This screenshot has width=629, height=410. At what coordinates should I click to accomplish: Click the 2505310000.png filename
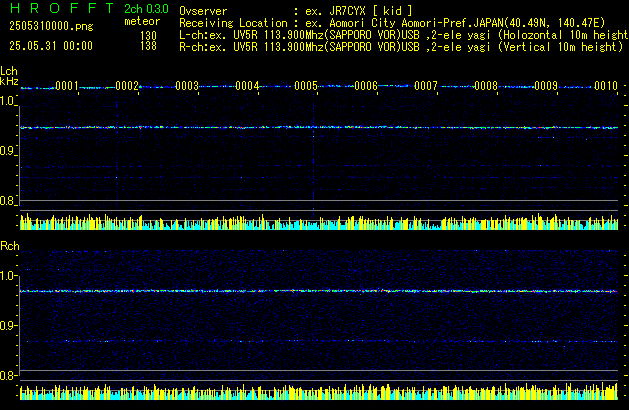51,26
